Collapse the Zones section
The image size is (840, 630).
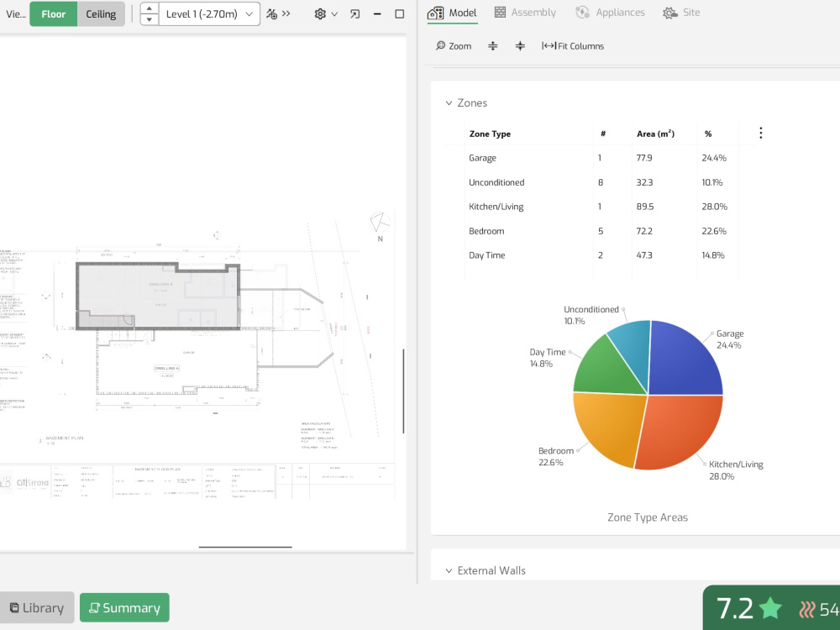pyautogui.click(x=449, y=102)
